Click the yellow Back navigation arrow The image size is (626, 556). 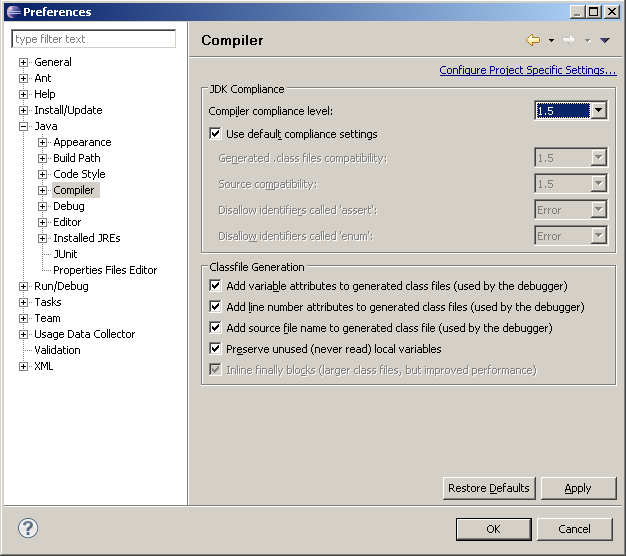(x=533, y=40)
